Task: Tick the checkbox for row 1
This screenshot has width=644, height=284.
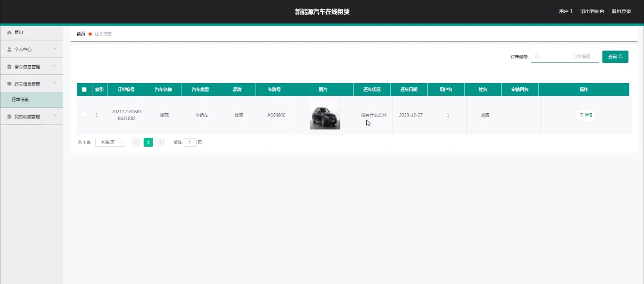Action: pyautogui.click(x=84, y=115)
